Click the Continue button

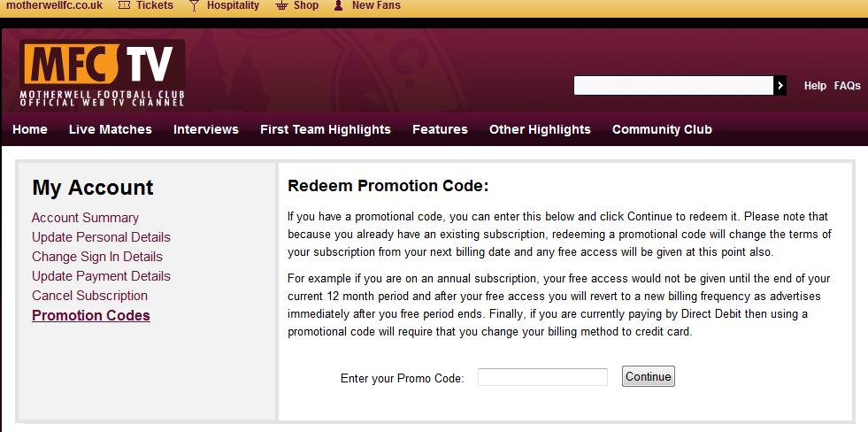649,376
